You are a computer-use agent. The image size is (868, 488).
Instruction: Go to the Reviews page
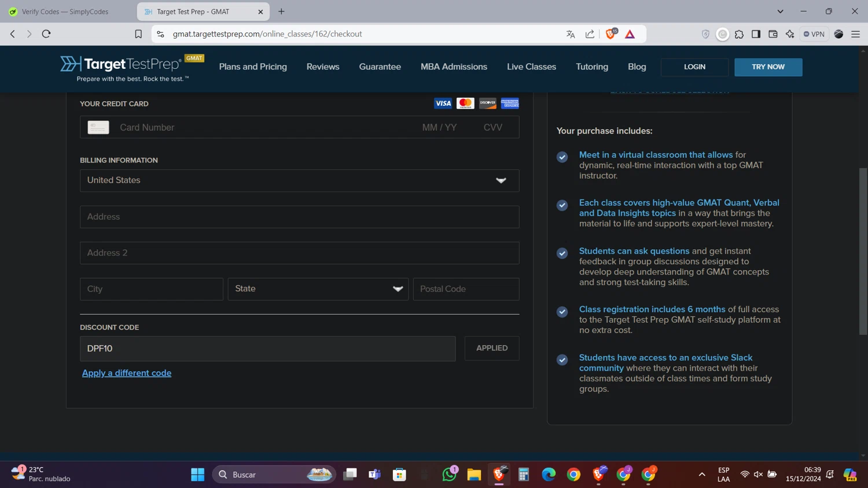(x=323, y=67)
